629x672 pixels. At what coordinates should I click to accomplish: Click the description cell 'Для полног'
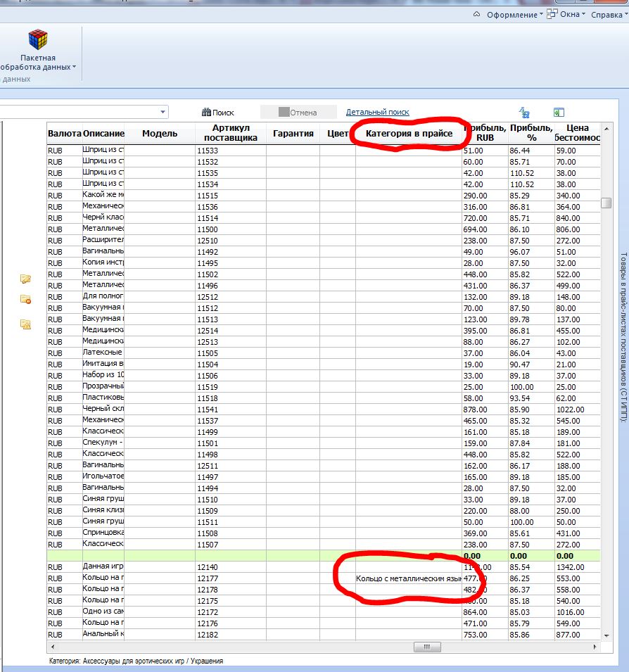tap(103, 296)
